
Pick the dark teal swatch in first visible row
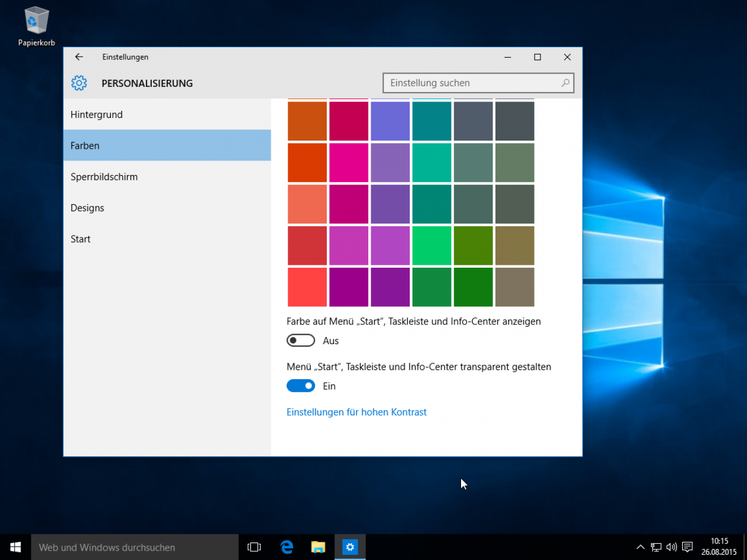432,121
